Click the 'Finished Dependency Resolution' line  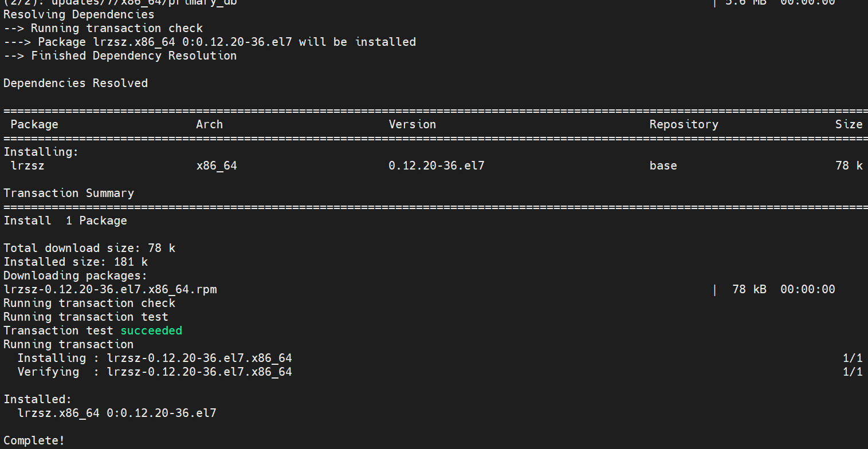point(120,56)
